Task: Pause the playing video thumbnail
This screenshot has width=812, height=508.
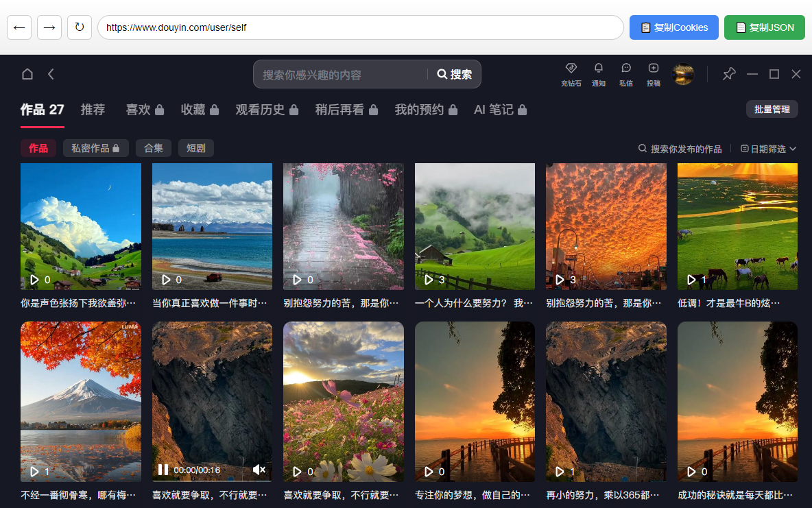Action: click(163, 469)
